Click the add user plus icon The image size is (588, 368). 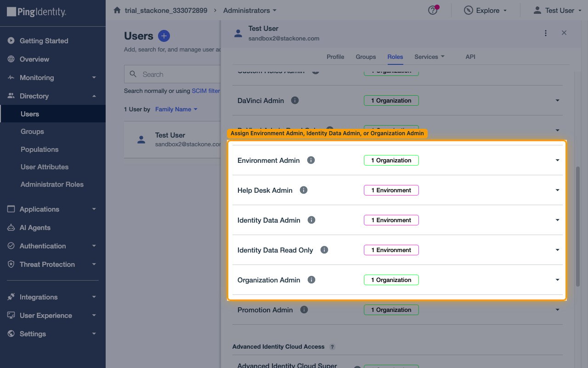[x=164, y=36]
